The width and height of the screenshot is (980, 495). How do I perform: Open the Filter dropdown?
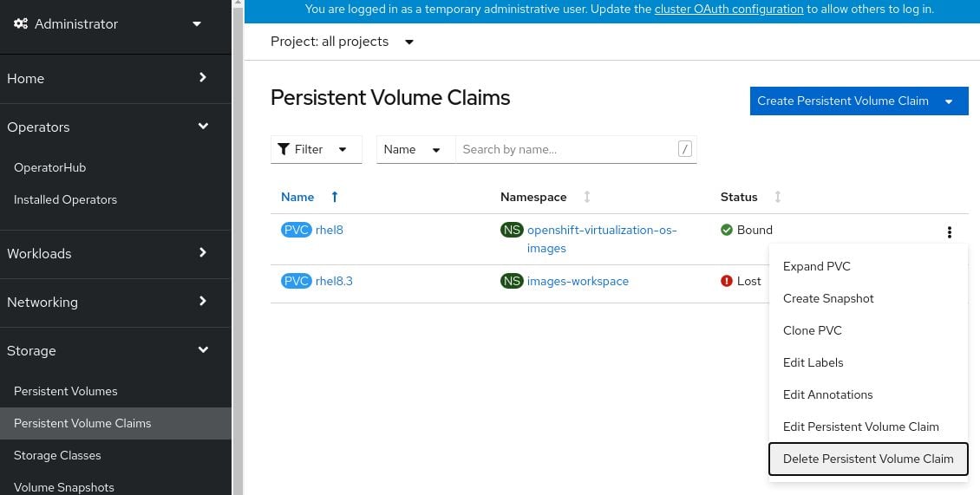[x=313, y=149]
